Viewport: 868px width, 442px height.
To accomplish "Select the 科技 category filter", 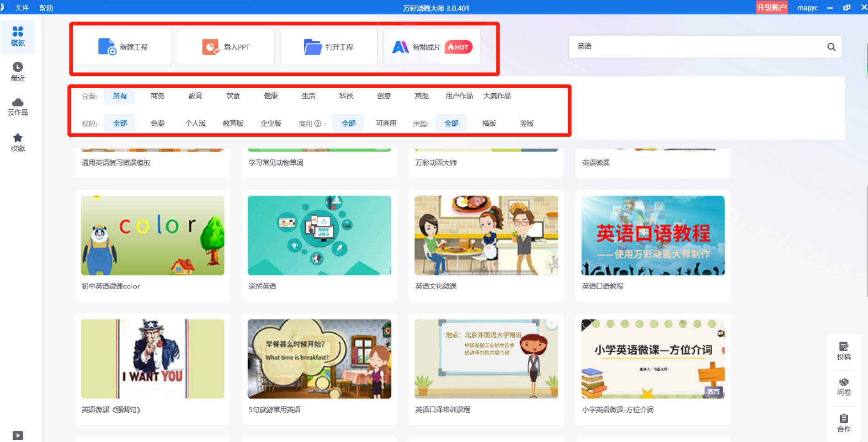I will point(346,96).
